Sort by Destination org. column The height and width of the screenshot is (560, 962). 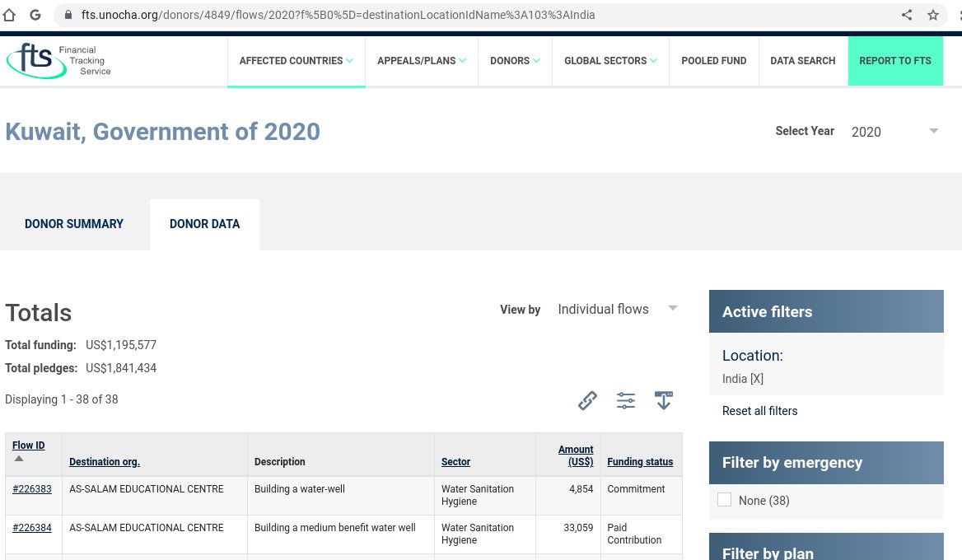pos(105,462)
